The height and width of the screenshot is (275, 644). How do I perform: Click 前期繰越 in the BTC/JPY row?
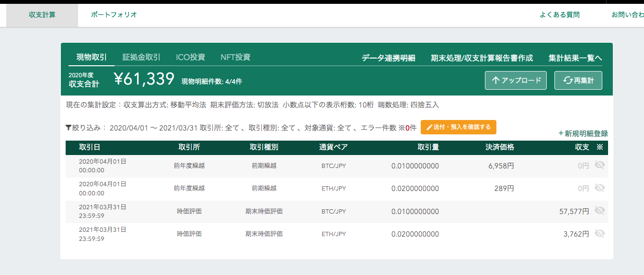[x=264, y=166]
